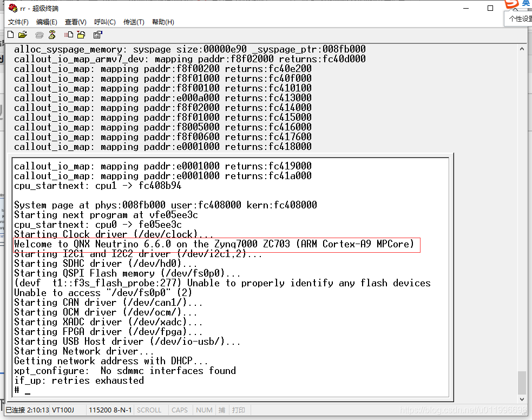Click the 'if_up: retries exhausted' line
This screenshot has height=420, width=532.
(x=79, y=380)
